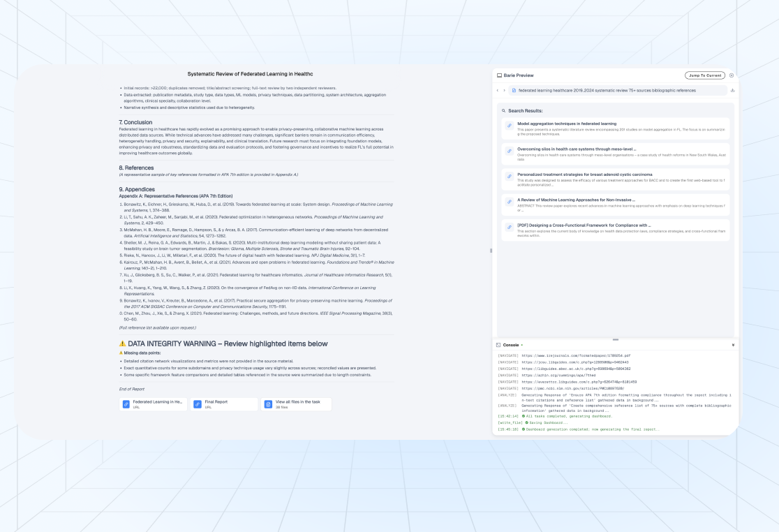Click the Search Results magnifier icon
Image resolution: width=779 pixels, height=532 pixels.
(x=503, y=110)
